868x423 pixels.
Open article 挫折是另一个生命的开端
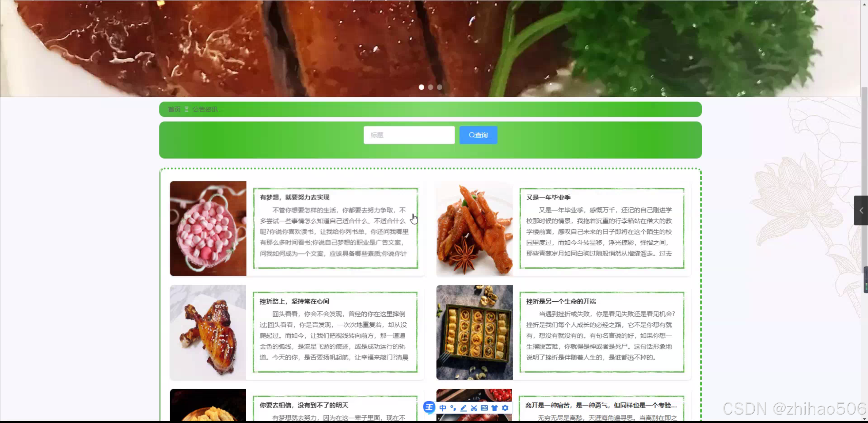point(561,301)
